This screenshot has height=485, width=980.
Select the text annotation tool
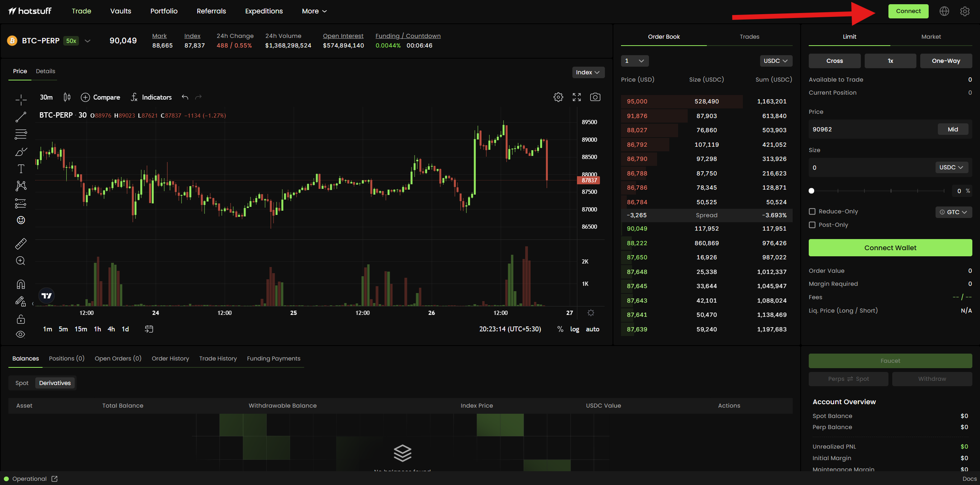point(21,169)
